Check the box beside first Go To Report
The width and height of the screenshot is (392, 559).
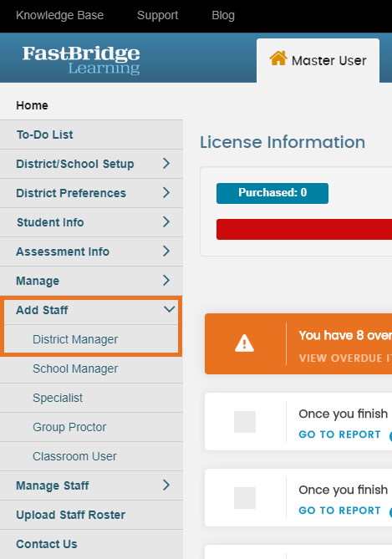pos(245,422)
